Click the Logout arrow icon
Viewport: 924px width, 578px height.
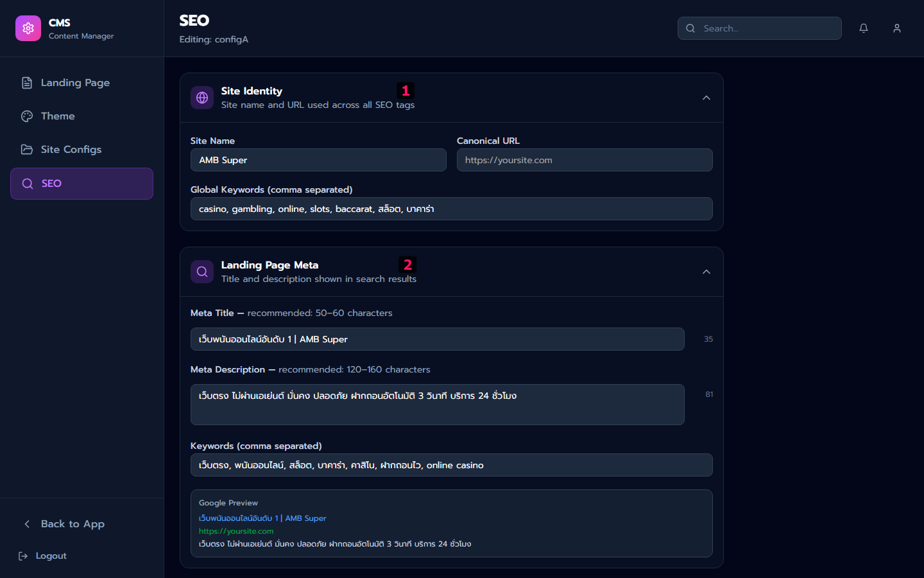tap(23, 556)
